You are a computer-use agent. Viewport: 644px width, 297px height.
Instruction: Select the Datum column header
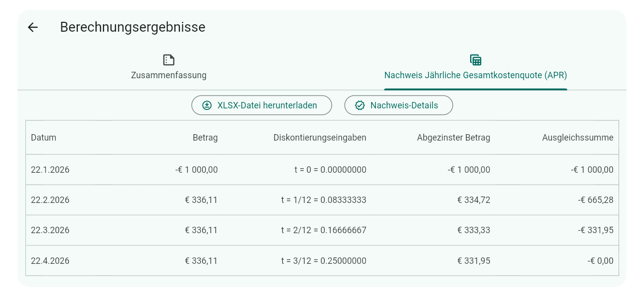(43, 138)
